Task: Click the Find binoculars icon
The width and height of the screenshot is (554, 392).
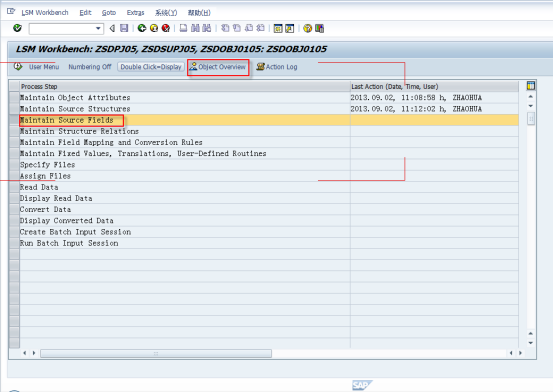Action: (x=195, y=28)
